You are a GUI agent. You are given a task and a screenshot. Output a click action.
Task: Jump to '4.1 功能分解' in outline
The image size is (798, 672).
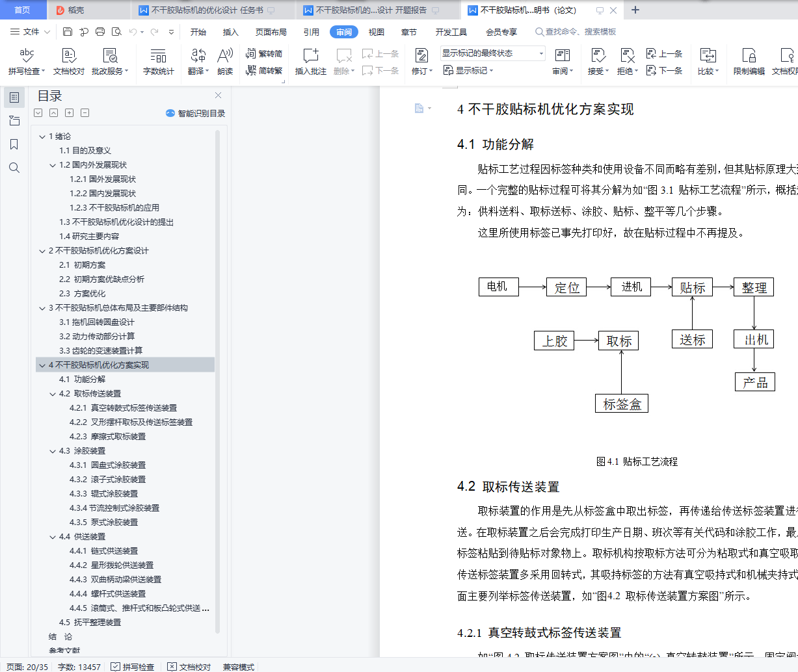click(82, 380)
